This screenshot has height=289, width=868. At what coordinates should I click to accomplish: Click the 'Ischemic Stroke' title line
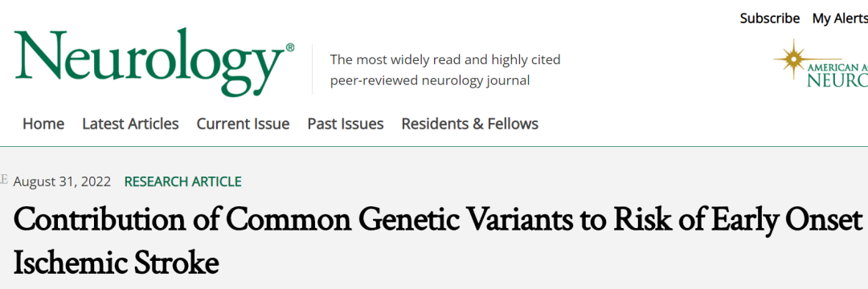116,263
